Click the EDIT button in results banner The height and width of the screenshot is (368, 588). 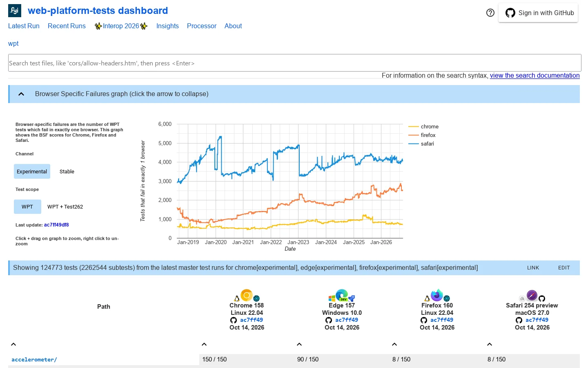[564, 268]
